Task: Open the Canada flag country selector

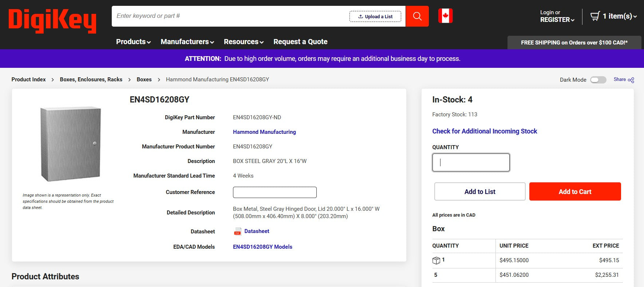Action: point(445,16)
